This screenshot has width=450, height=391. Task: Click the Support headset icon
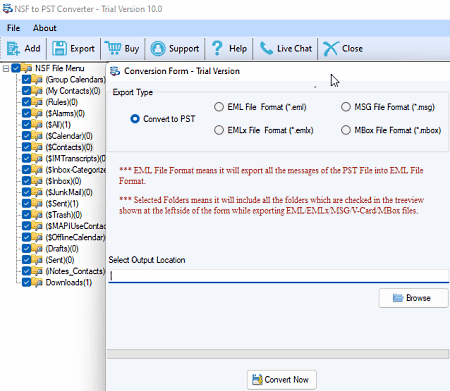tap(158, 49)
